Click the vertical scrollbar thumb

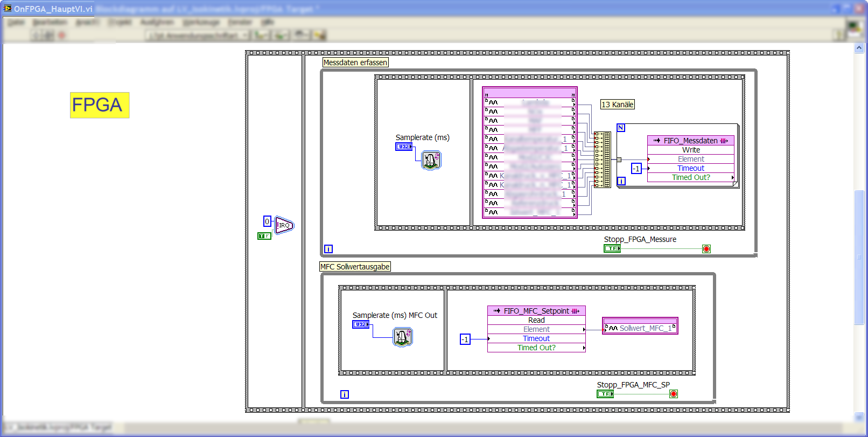tap(859, 258)
